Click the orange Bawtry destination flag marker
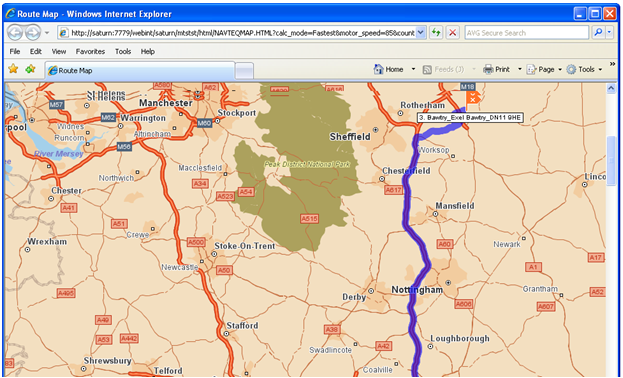 point(473,97)
